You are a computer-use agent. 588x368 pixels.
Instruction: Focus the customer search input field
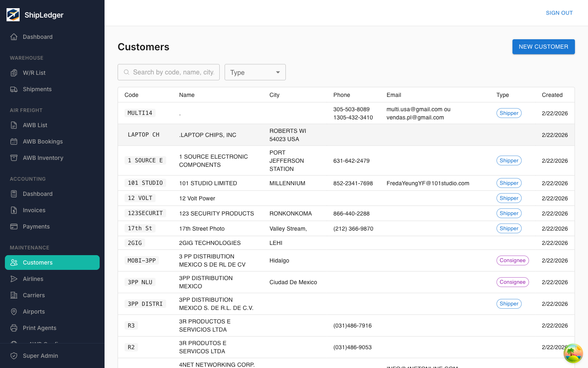[169, 72]
